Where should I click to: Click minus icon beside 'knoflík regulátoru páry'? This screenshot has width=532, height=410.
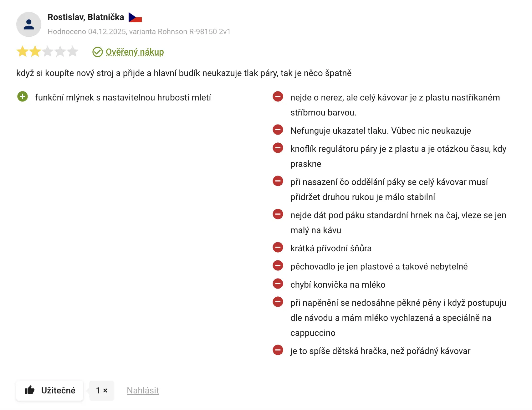click(278, 148)
